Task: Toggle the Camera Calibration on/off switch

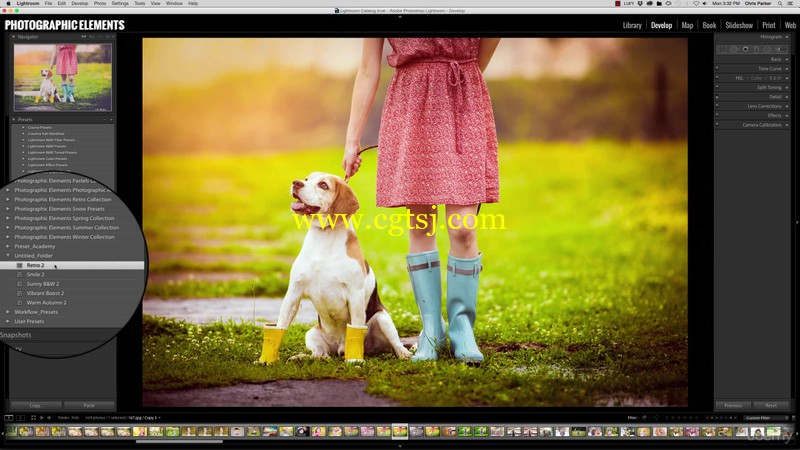Action: (717, 125)
